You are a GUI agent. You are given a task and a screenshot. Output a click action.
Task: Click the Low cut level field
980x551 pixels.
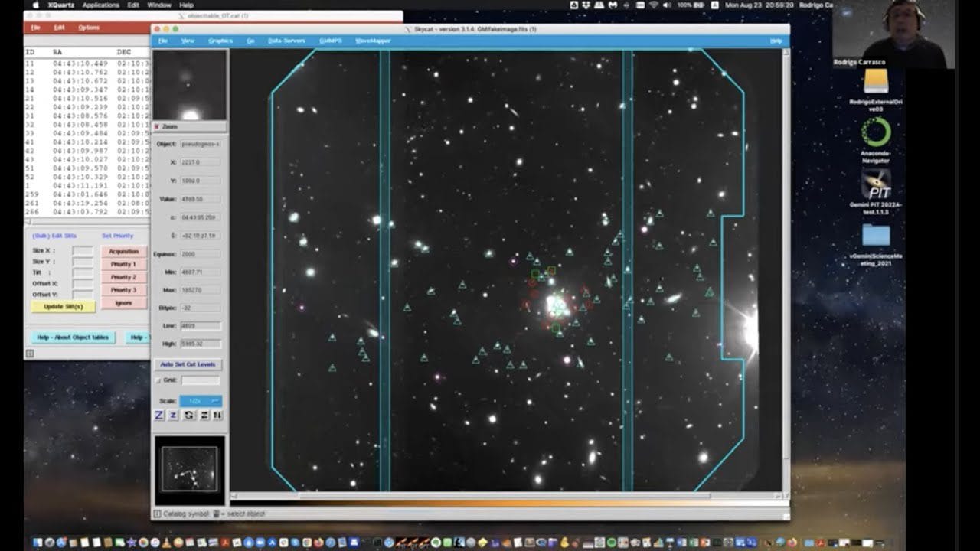pyautogui.click(x=201, y=326)
